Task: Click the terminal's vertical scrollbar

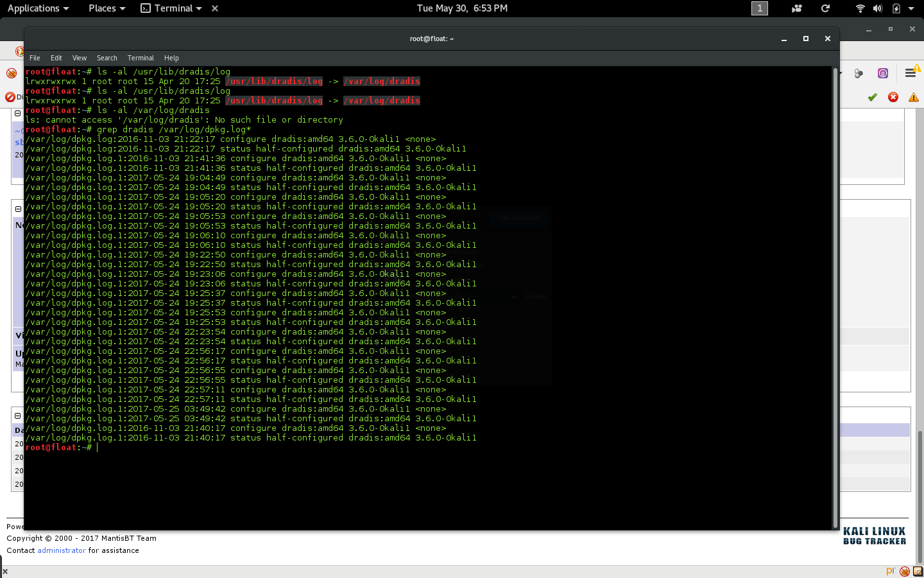Action: [835, 295]
